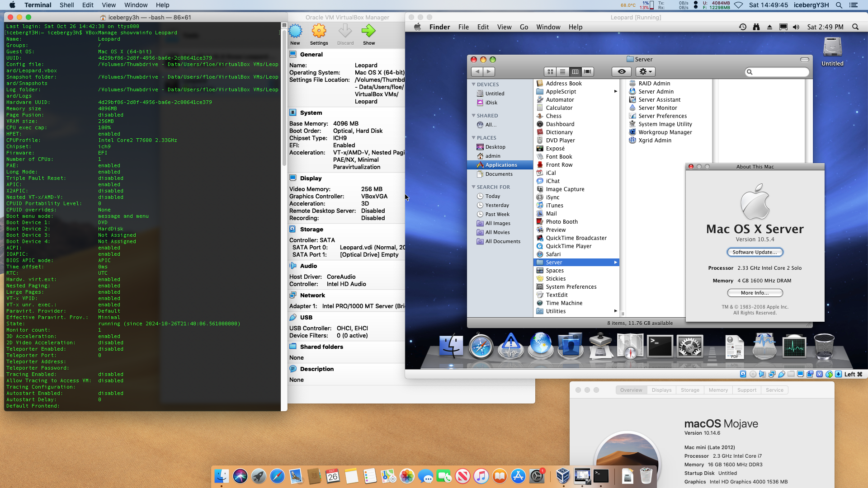Collapse the DEVICES section in Finder sidebar
Screen dimensions: 868x488
(473, 84)
